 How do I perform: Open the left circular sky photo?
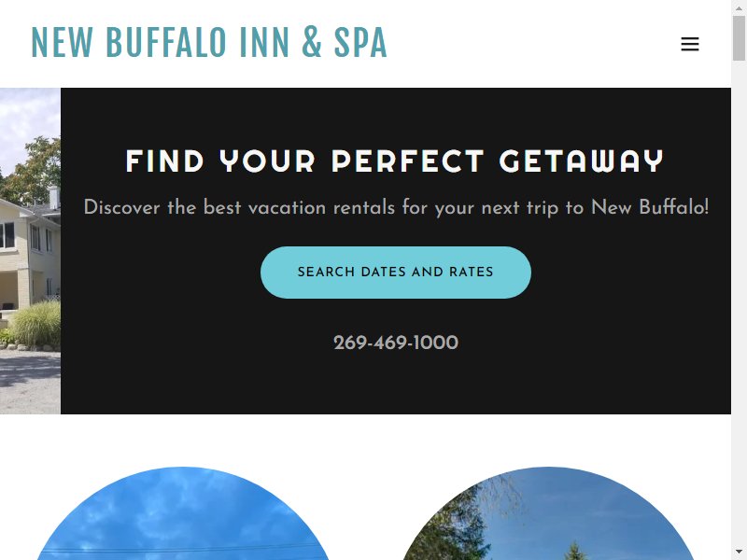pyautogui.click(x=183, y=513)
